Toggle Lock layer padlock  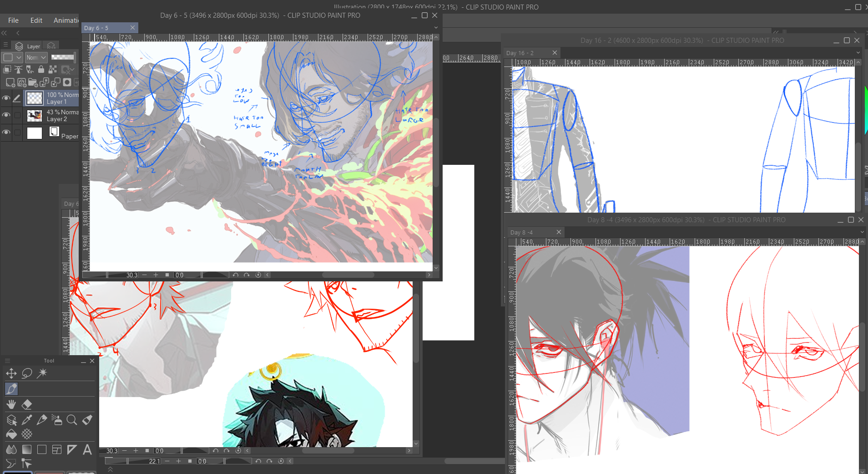click(41, 70)
